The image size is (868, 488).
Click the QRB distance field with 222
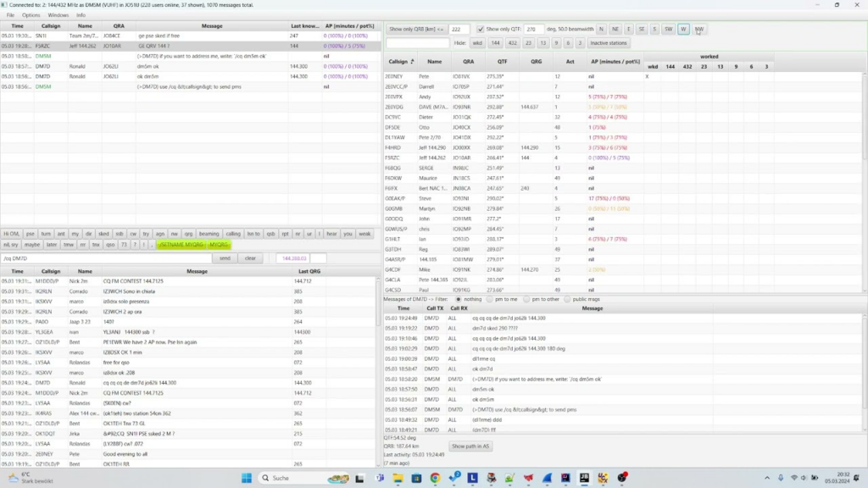(459, 30)
